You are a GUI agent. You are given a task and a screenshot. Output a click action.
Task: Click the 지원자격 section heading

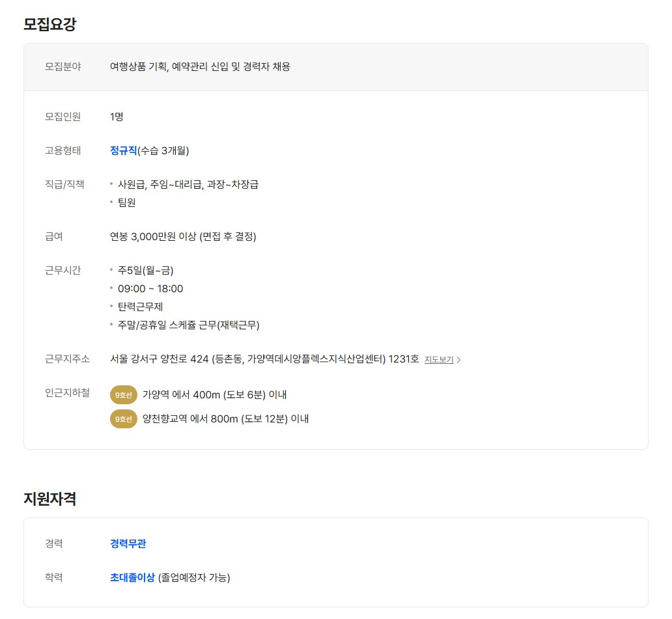point(49,499)
